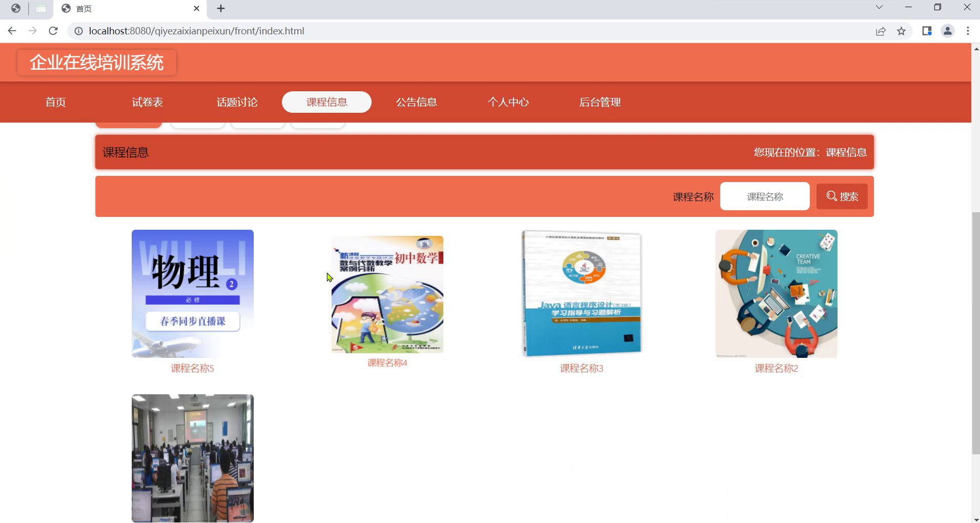Close the 首页 browser tab
The height and width of the screenshot is (523, 980).
tap(197, 8)
